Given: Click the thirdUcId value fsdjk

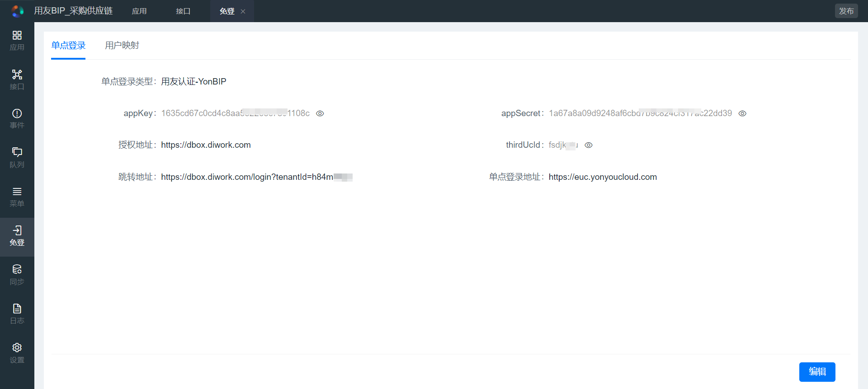Looking at the screenshot, I should click(x=563, y=145).
